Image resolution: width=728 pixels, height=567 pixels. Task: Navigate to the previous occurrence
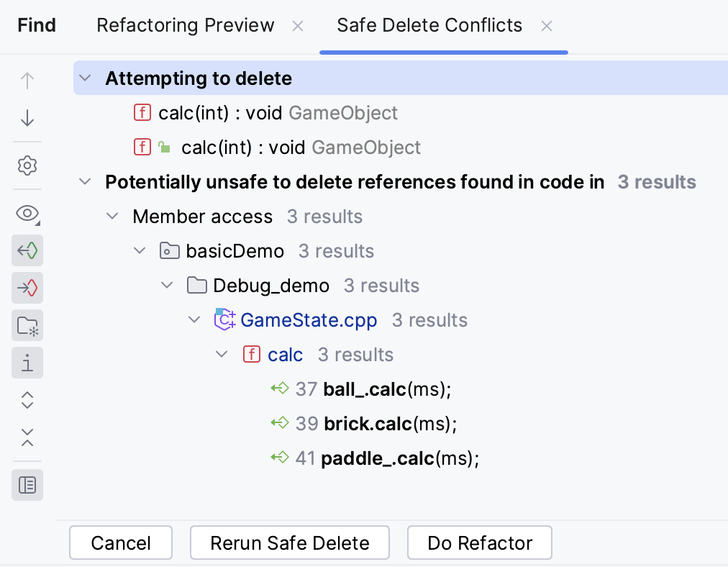(27, 81)
